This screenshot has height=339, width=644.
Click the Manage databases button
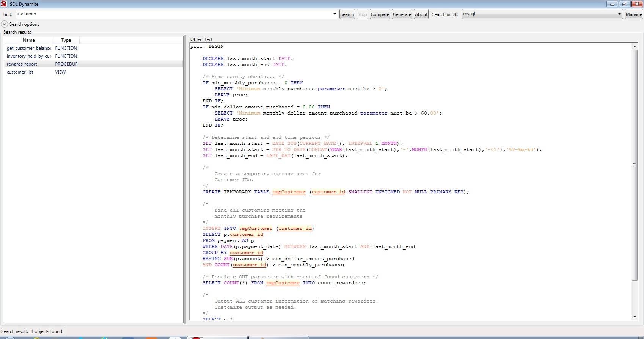click(633, 14)
